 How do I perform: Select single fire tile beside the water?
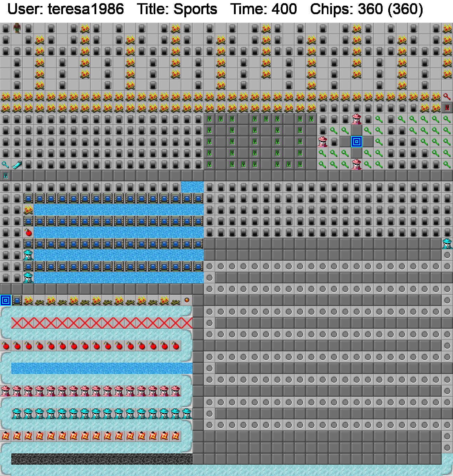coord(28,210)
